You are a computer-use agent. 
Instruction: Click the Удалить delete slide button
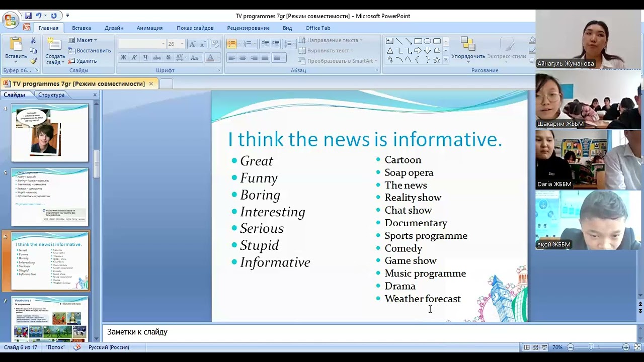click(83, 61)
